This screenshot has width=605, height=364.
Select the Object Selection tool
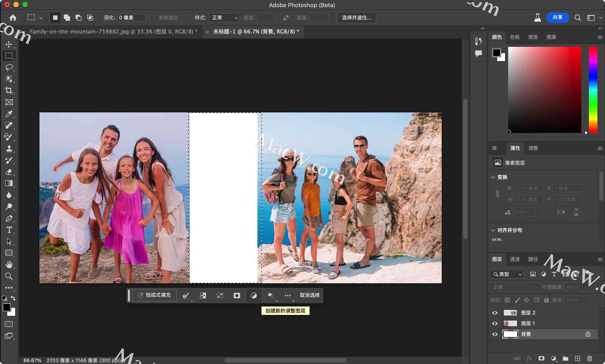(x=9, y=79)
